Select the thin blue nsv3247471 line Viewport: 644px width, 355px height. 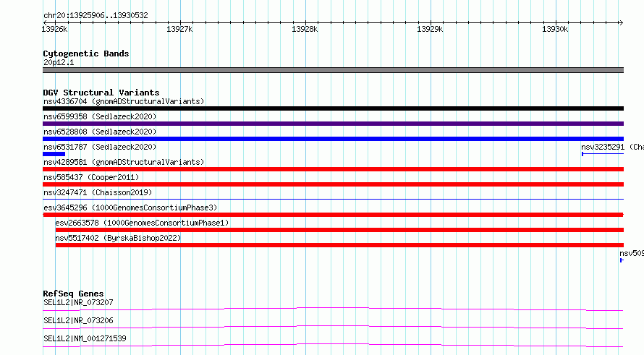point(333,200)
